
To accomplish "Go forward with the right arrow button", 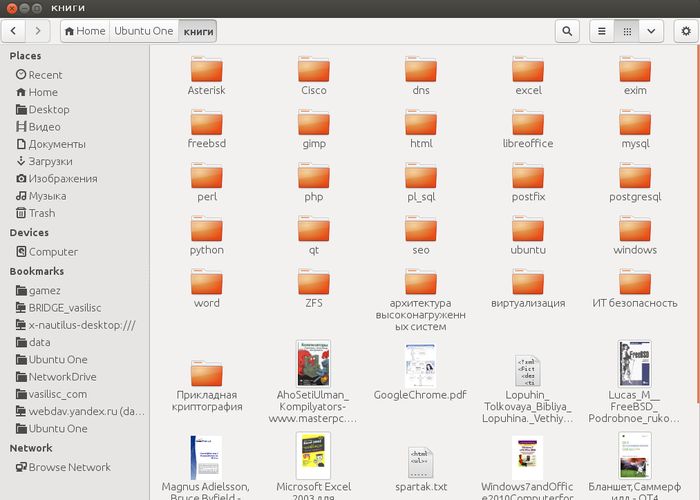I will tap(38, 31).
